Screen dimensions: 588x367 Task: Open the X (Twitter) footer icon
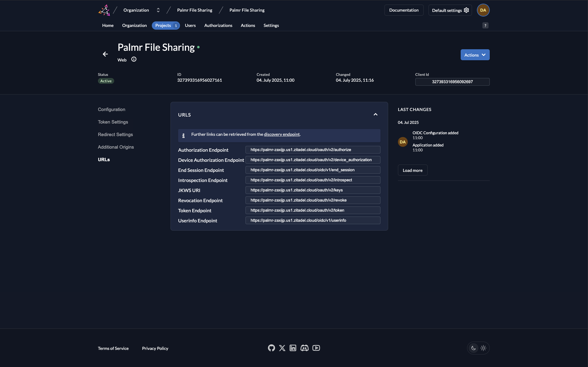pos(282,348)
